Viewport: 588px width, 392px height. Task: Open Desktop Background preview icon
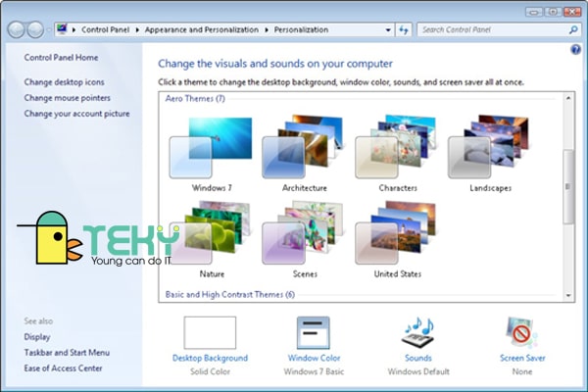[210, 332]
